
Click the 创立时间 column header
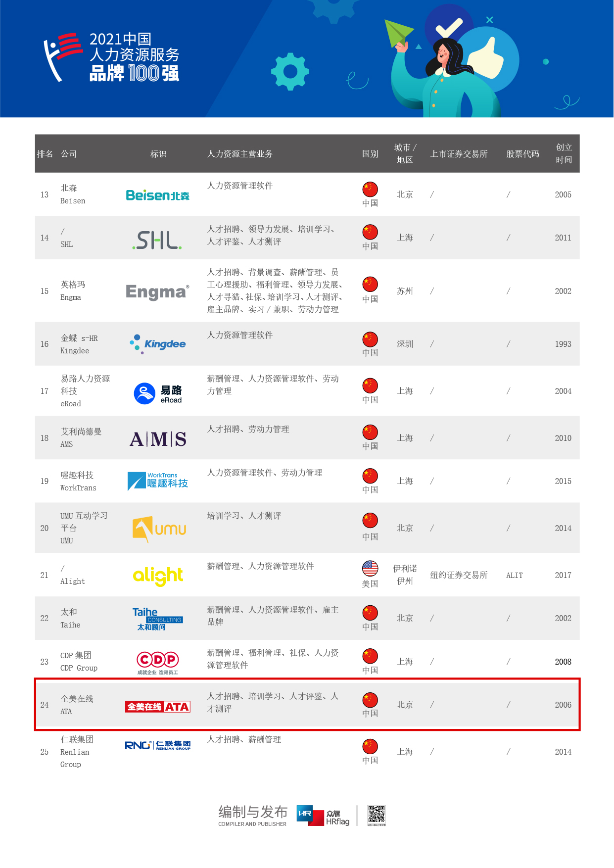pos(564,153)
